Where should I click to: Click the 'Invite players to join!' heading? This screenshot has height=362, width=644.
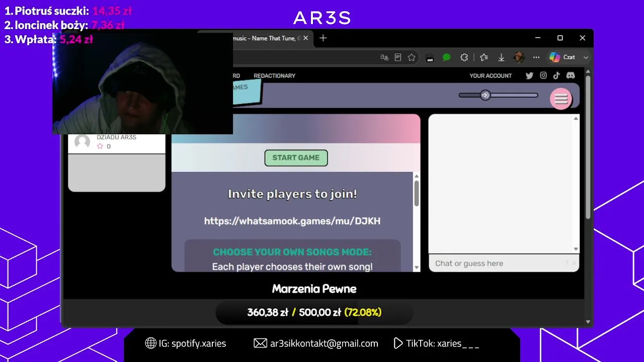(x=292, y=194)
